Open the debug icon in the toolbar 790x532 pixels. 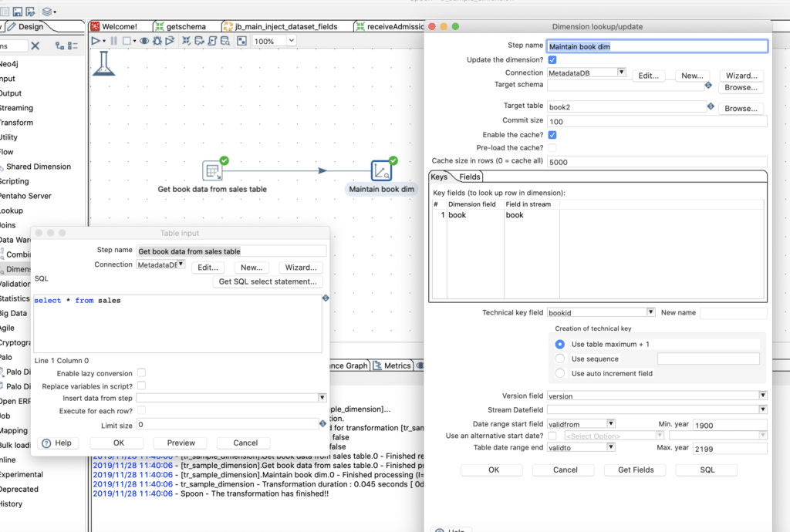(157, 41)
